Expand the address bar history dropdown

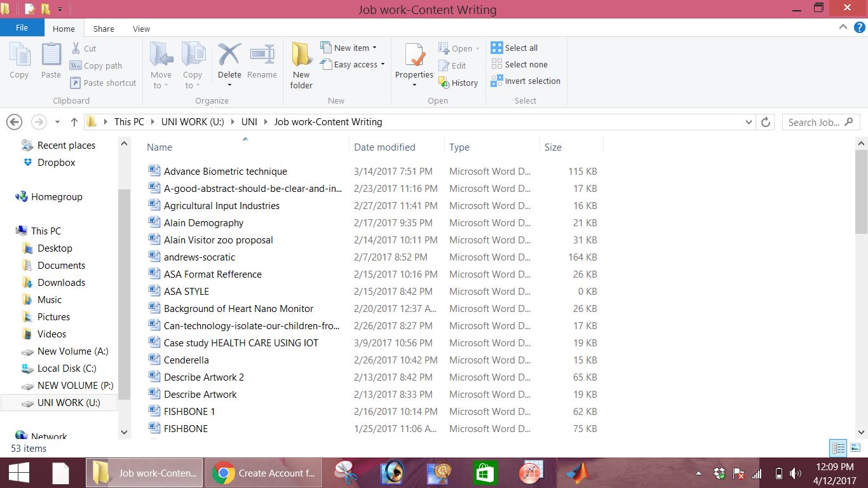tap(749, 122)
